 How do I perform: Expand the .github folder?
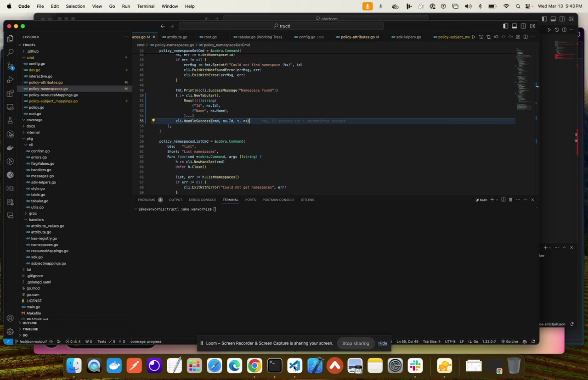pos(33,51)
